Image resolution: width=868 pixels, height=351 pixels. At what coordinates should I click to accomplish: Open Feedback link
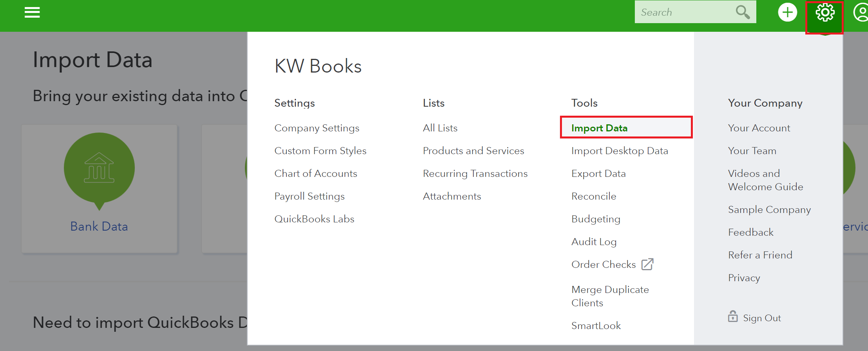click(751, 232)
